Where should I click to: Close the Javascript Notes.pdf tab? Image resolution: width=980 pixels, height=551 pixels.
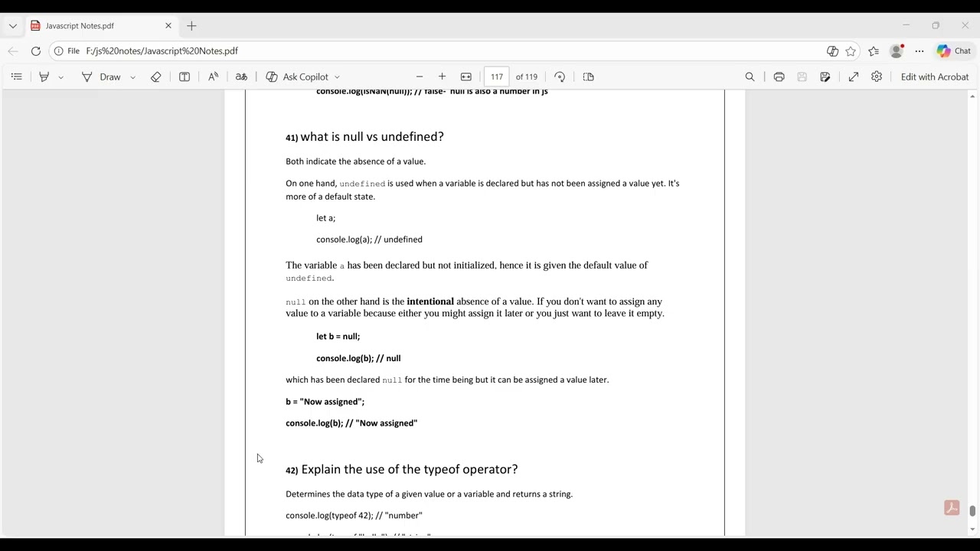pos(168,26)
